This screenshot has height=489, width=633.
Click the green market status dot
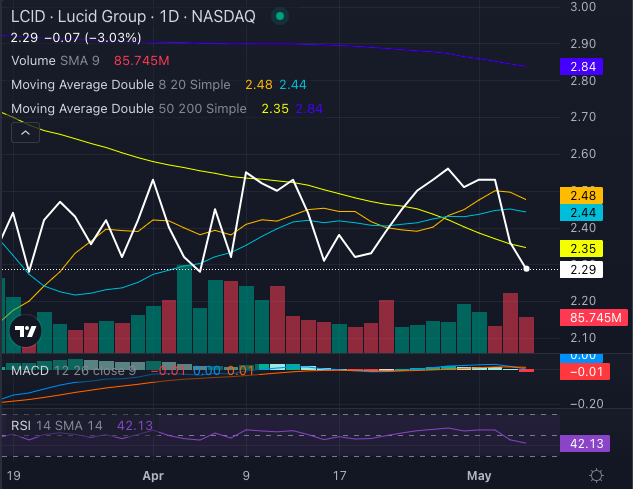pyautogui.click(x=280, y=17)
